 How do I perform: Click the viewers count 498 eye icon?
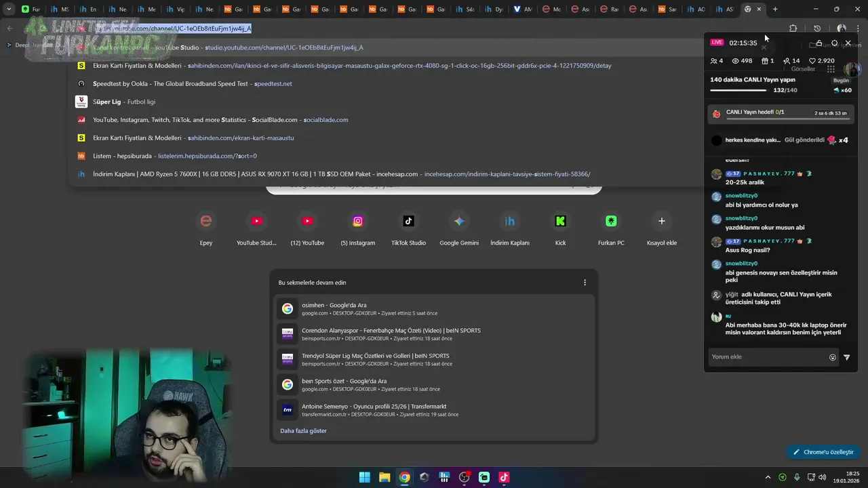742,61
